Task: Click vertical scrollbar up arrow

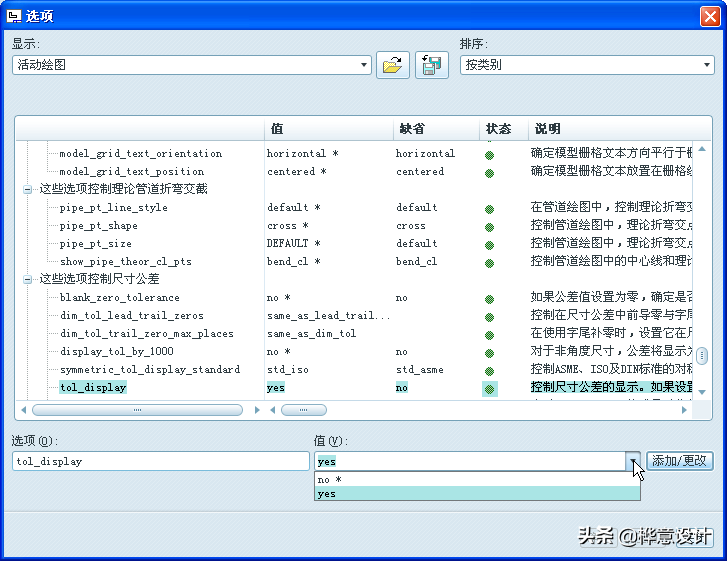Action: (702, 149)
